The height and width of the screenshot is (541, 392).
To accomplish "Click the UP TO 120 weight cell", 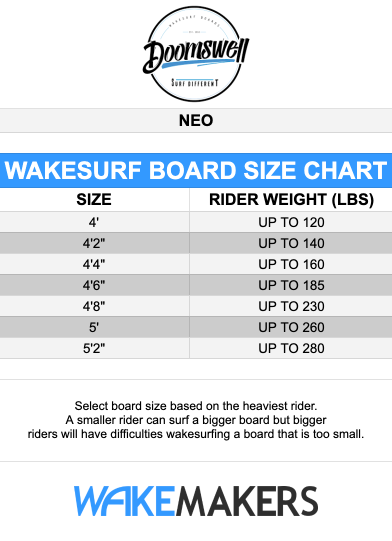I will pos(291,222).
